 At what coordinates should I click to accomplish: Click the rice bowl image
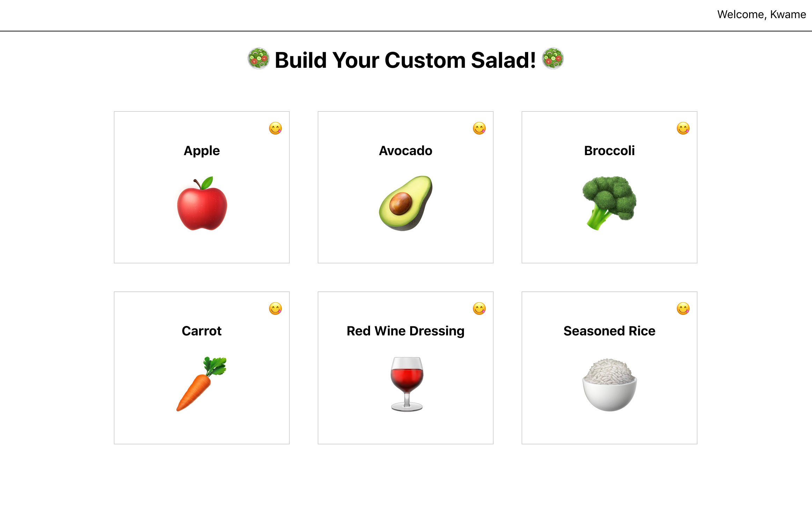tap(610, 385)
